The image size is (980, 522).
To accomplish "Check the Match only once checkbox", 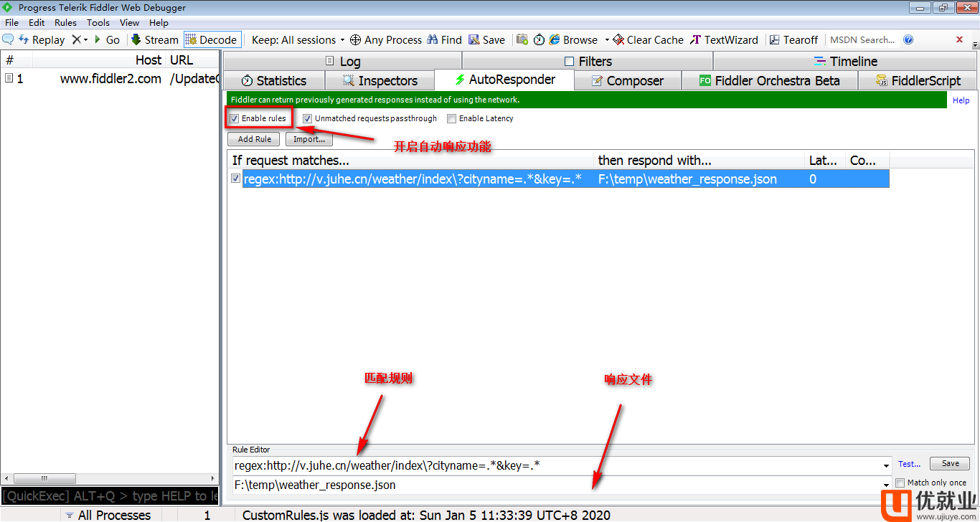I will pos(900,483).
